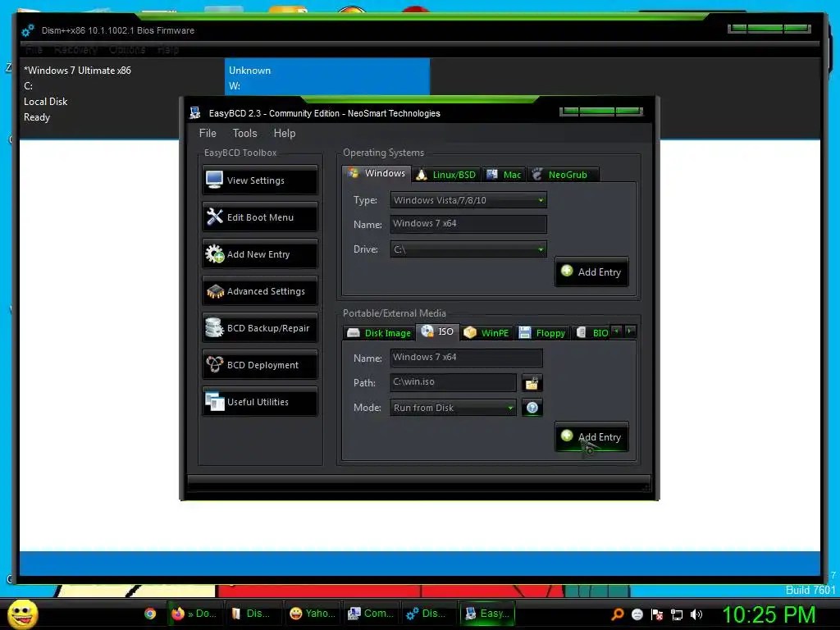Switch to the NeoGrub tab
Image resolution: width=840 pixels, height=630 pixels.
click(x=563, y=175)
